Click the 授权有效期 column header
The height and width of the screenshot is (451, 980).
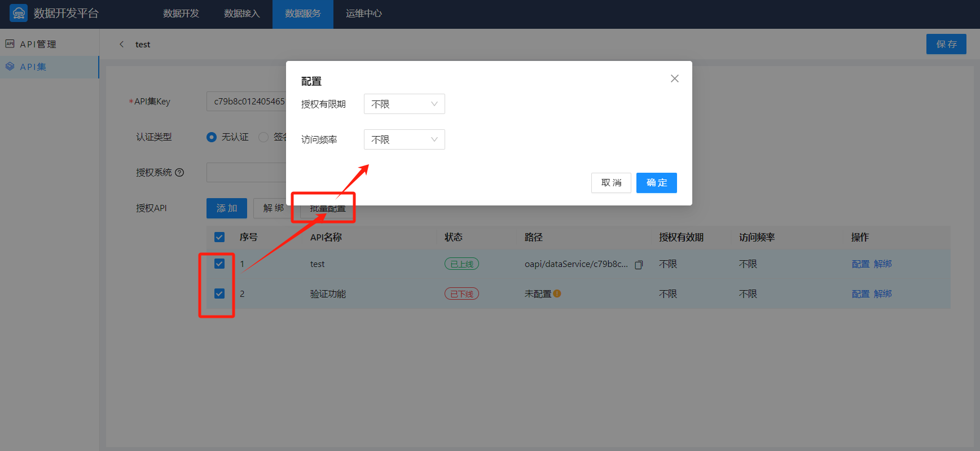[681, 237]
